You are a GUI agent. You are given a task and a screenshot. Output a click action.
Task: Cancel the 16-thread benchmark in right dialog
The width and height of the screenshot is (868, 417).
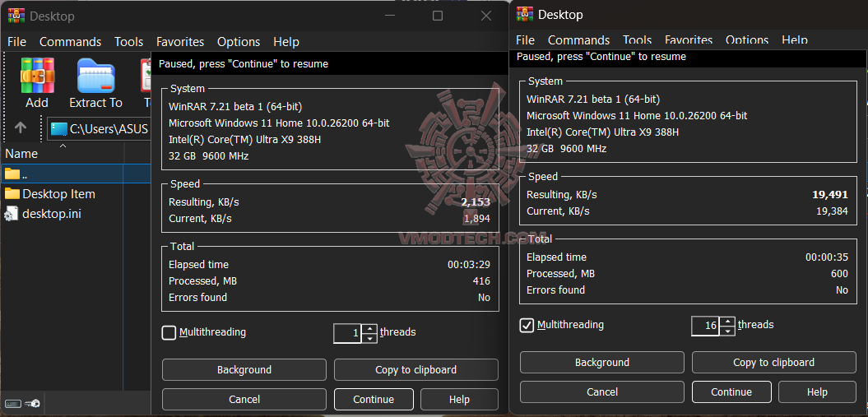tap(601, 392)
